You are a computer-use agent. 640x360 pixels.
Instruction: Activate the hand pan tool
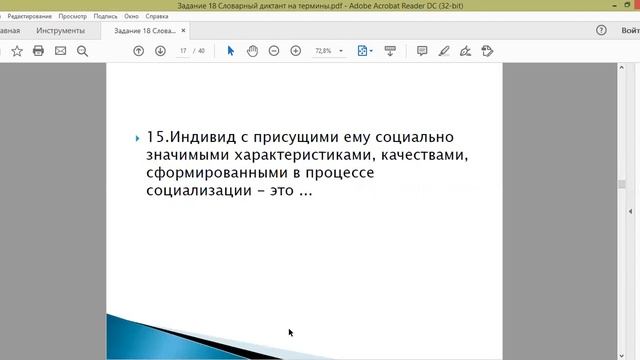coord(252,51)
